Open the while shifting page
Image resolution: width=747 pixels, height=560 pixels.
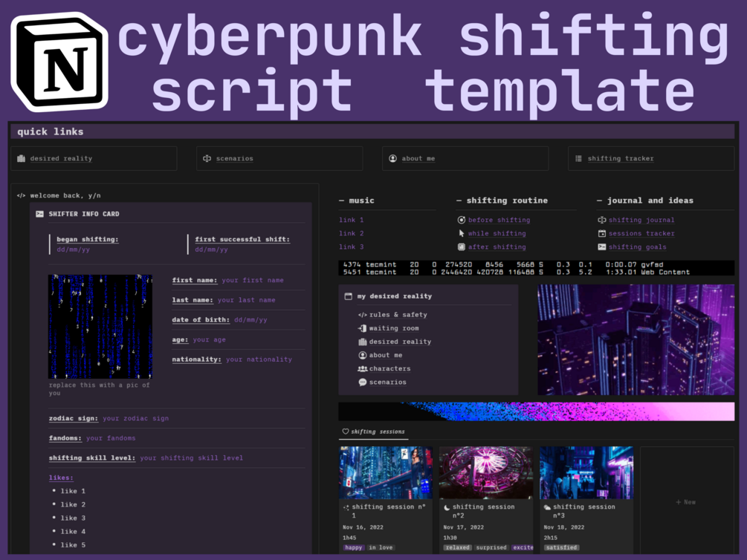coord(497,233)
